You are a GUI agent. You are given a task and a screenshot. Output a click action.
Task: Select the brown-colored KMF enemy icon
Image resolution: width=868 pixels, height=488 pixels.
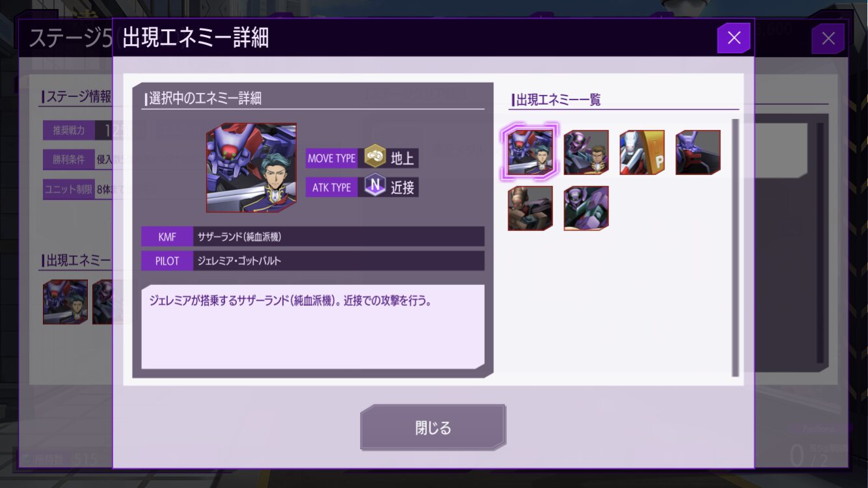tap(530, 208)
